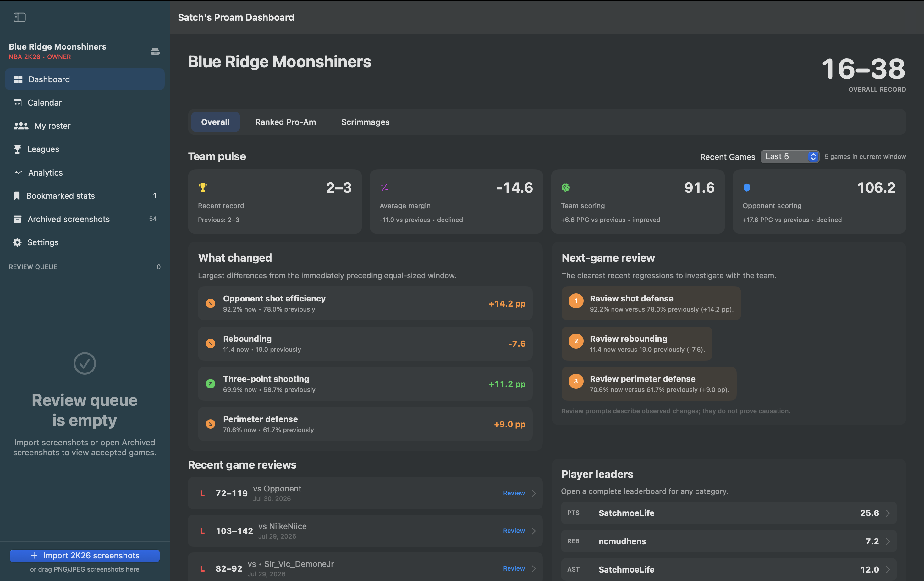Open Dashboard in the sidebar
The width and height of the screenshot is (924, 581).
[x=85, y=79]
